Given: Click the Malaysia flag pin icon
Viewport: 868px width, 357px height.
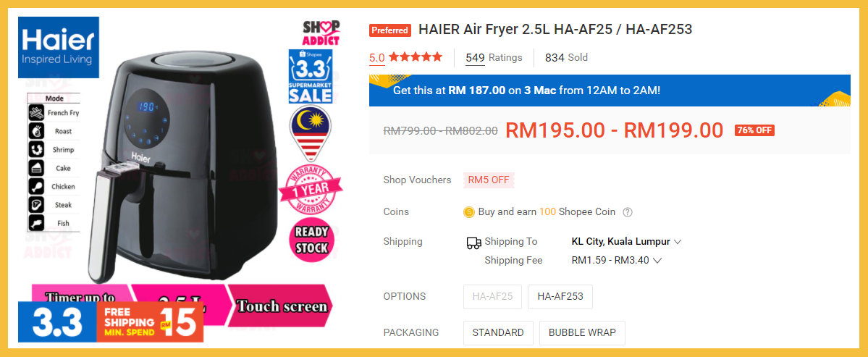Looking at the screenshot, I should [x=310, y=133].
